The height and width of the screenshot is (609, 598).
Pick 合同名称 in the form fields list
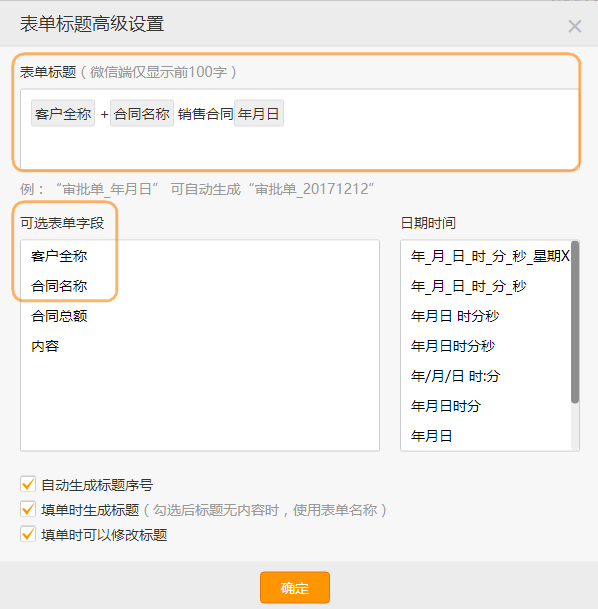click(x=59, y=286)
